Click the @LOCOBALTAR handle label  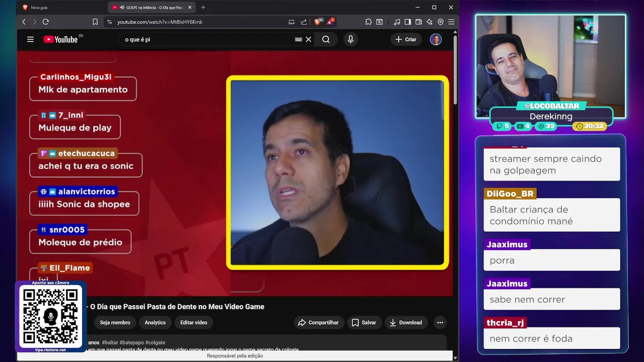coord(551,106)
